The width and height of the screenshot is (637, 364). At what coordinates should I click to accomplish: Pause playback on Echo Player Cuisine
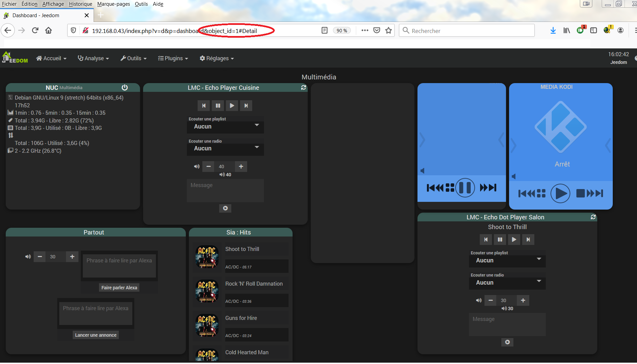coord(218,106)
